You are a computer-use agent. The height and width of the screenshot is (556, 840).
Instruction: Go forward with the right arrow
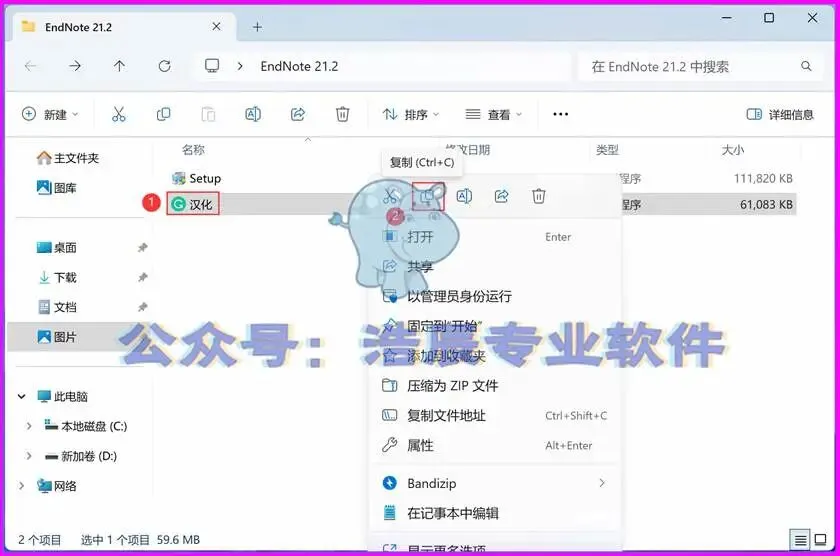point(75,66)
